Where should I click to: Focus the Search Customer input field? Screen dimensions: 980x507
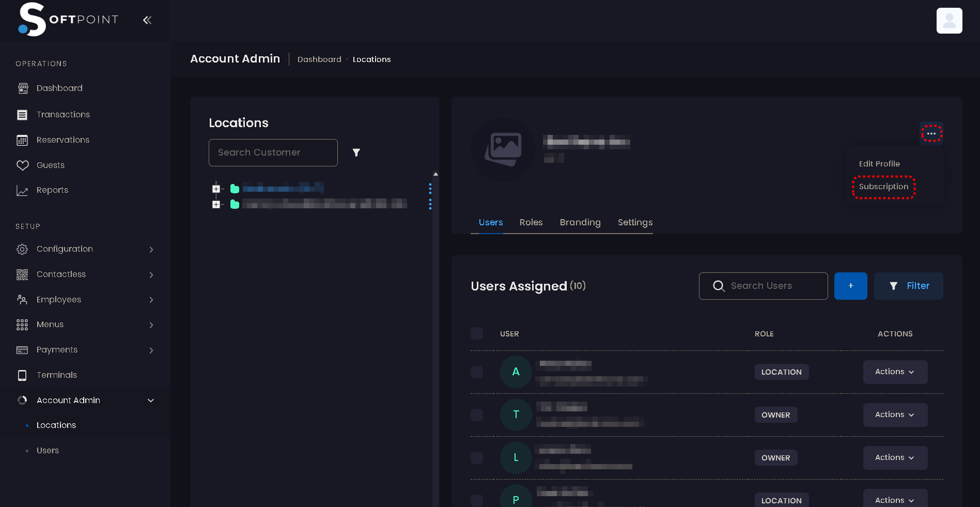[x=273, y=152]
